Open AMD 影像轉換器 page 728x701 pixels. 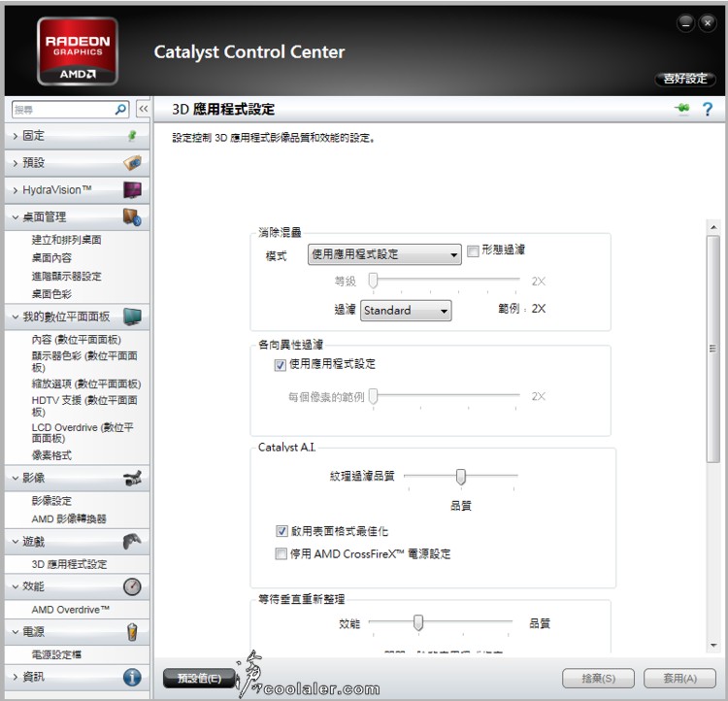click(x=69, y=518)
